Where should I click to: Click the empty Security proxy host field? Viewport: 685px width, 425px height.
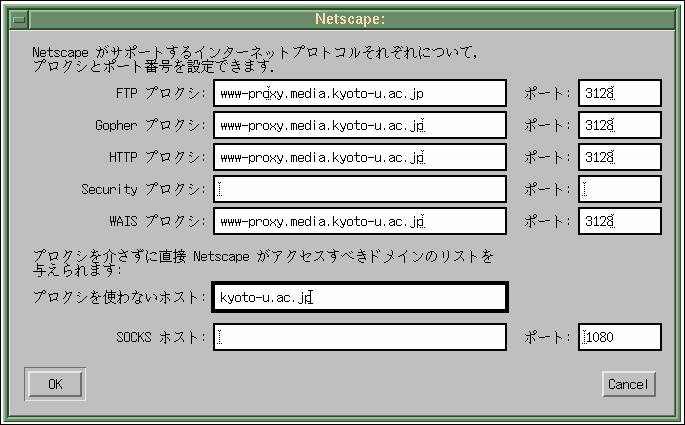pyautogui.click(x=360, y=189)
